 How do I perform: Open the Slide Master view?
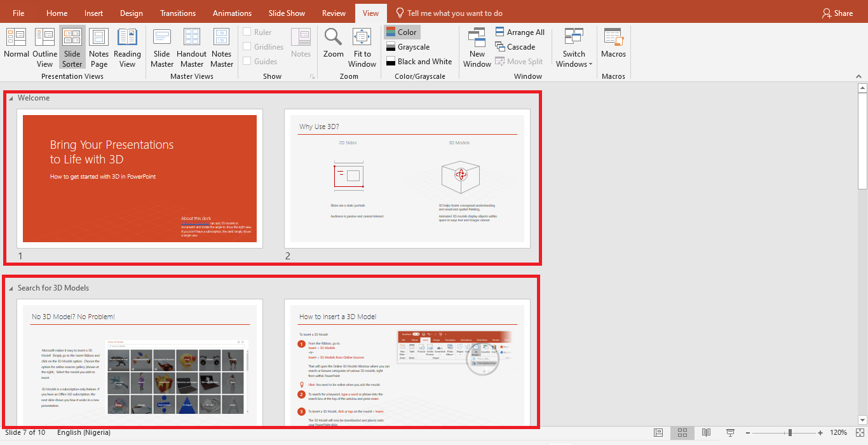click(x=161, y=47)
